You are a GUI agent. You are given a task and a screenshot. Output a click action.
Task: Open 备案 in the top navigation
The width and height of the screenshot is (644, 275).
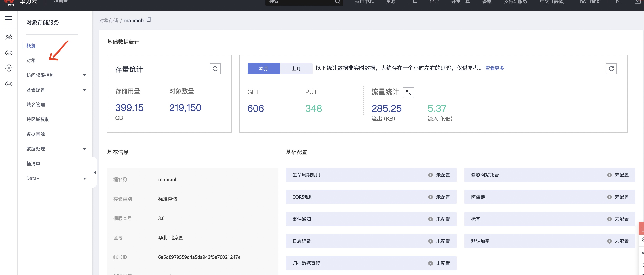487,2
